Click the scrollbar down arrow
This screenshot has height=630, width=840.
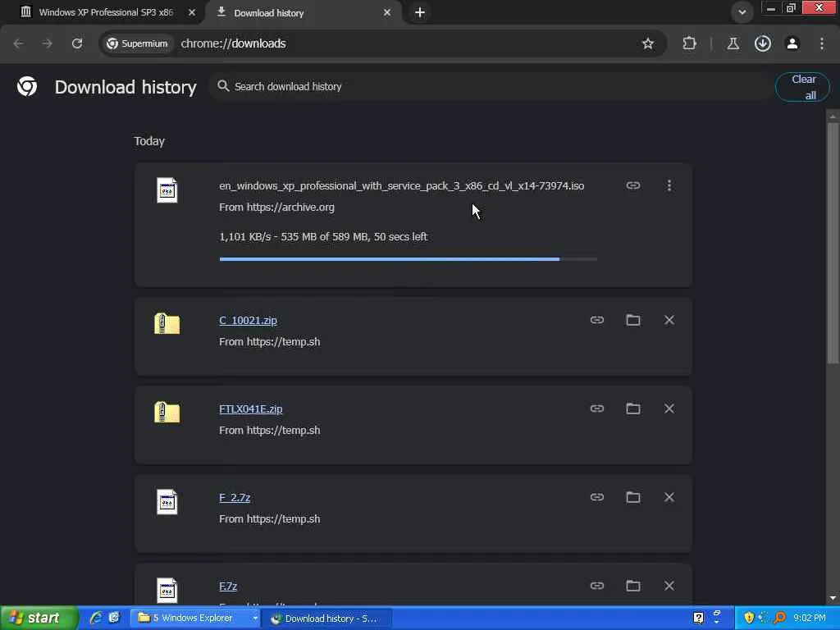(x=833, y=598)
